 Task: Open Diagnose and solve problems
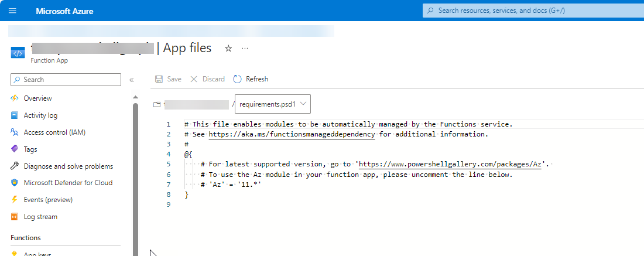[x=68, y=166]
